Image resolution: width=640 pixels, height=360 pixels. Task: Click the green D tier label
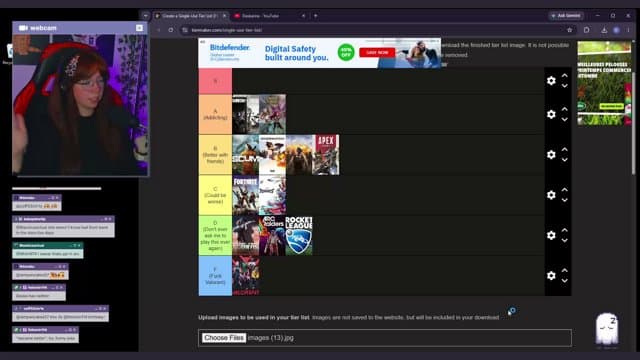click(x=215, y=236)
